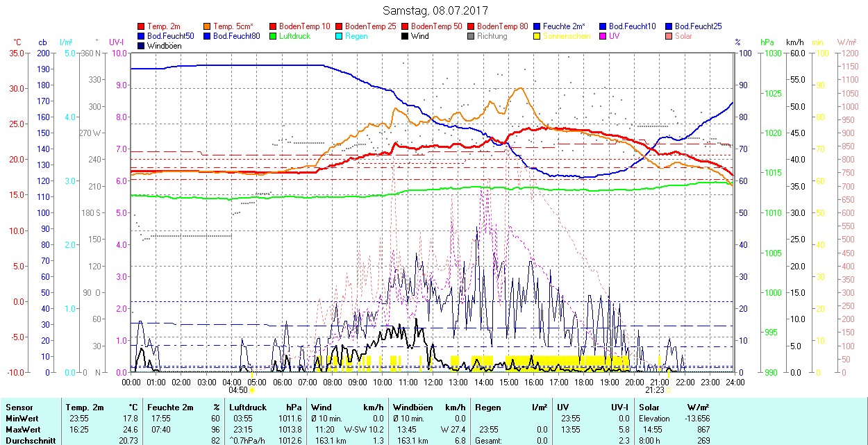This screenshot has width=868, height=445.
Task: Click the Solar legend label
Action: point(683,36)
